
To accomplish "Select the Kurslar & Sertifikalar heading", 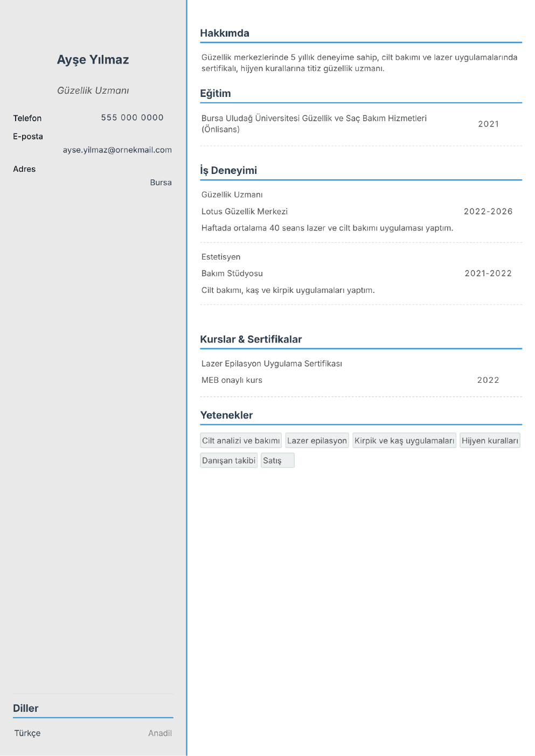I will click(x=251, y=339).
